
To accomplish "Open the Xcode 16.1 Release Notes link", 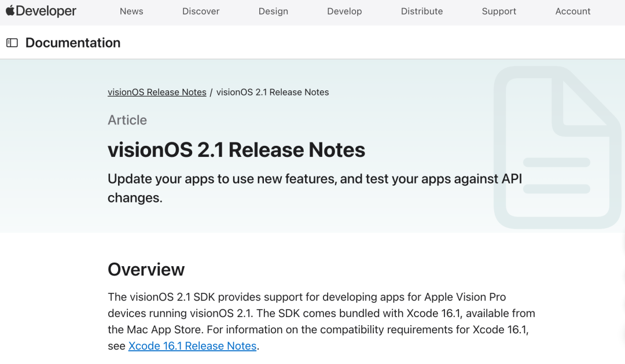I will 192,346.
